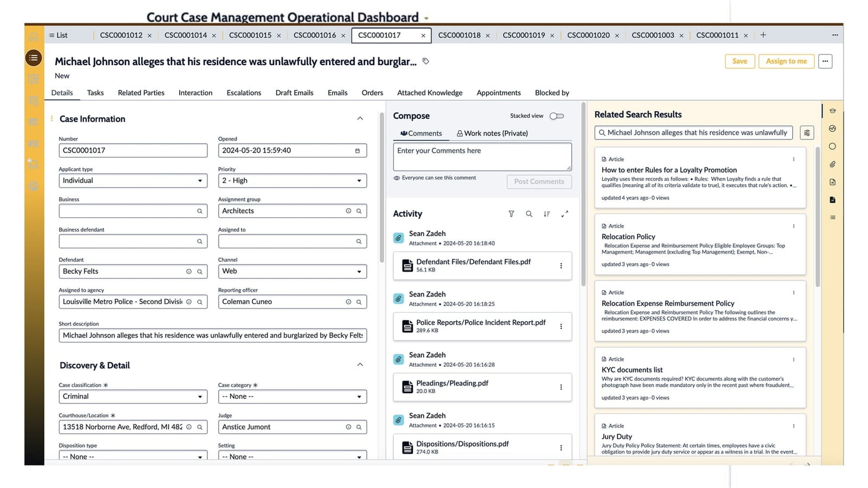
Task: Open the more actions ellipsis beside Assign to me
Action: tap(825, 61)
